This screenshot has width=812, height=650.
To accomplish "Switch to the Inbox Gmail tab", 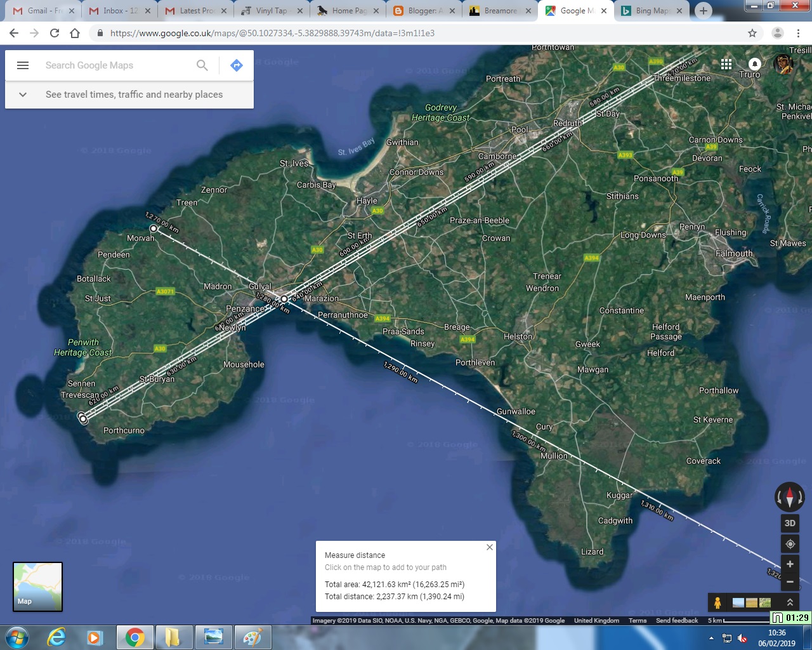I will click(117, 11).
